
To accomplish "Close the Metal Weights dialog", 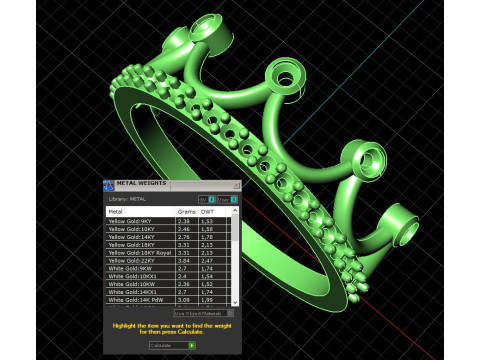I will pyautogui.click(x=236, y=185).
